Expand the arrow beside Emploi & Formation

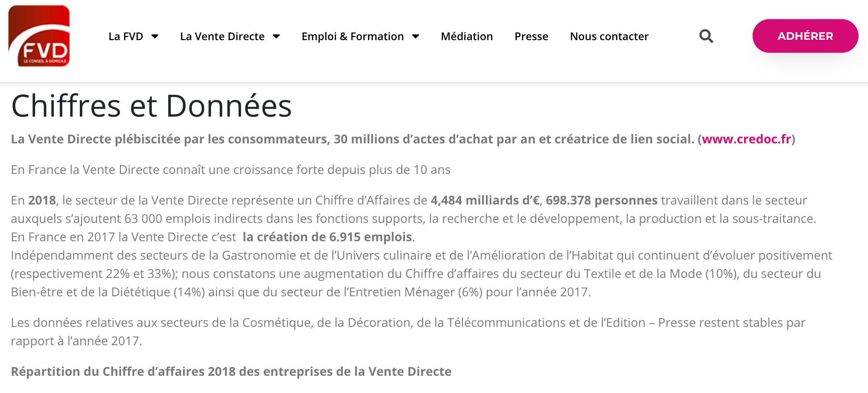(416, 36)
